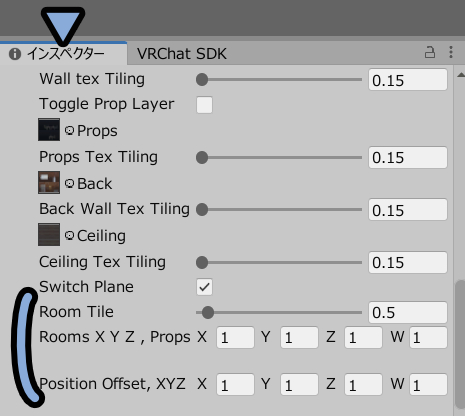Click the Back texture thumbnail
This screenshot has height=416, width=465.
[x=49, y=182]
